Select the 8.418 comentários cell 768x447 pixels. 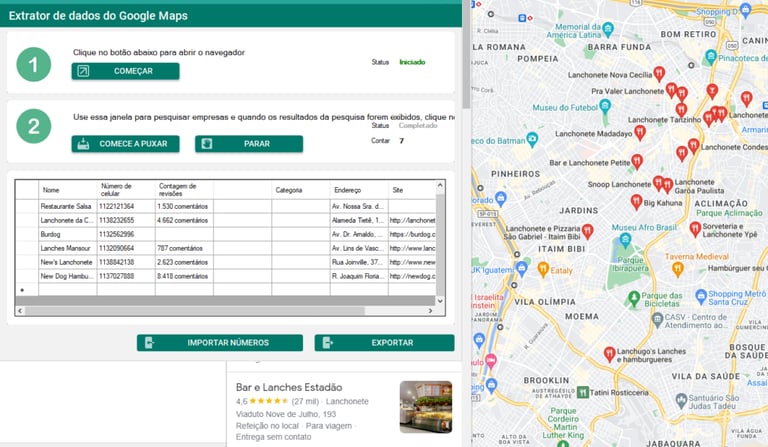point(184,276)
